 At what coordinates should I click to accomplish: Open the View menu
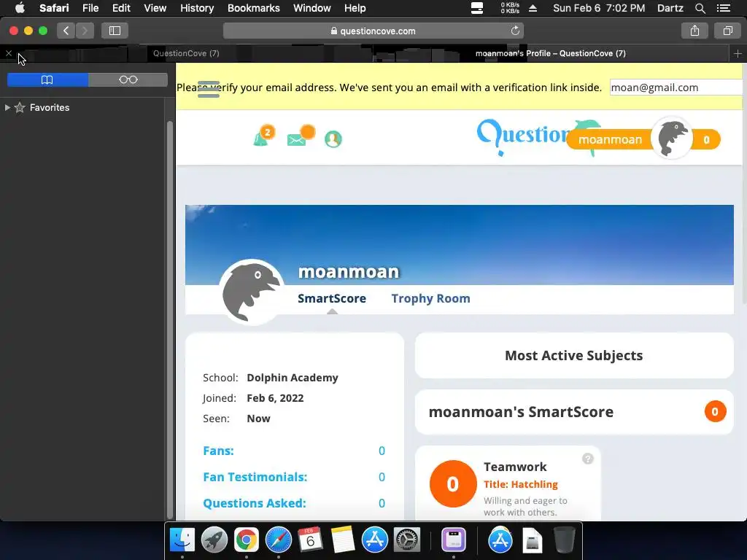(155, 8)
